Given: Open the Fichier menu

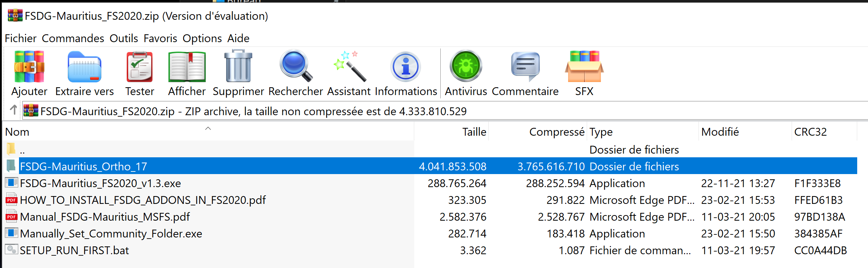Looking at the screenshot, I should 20,38.
